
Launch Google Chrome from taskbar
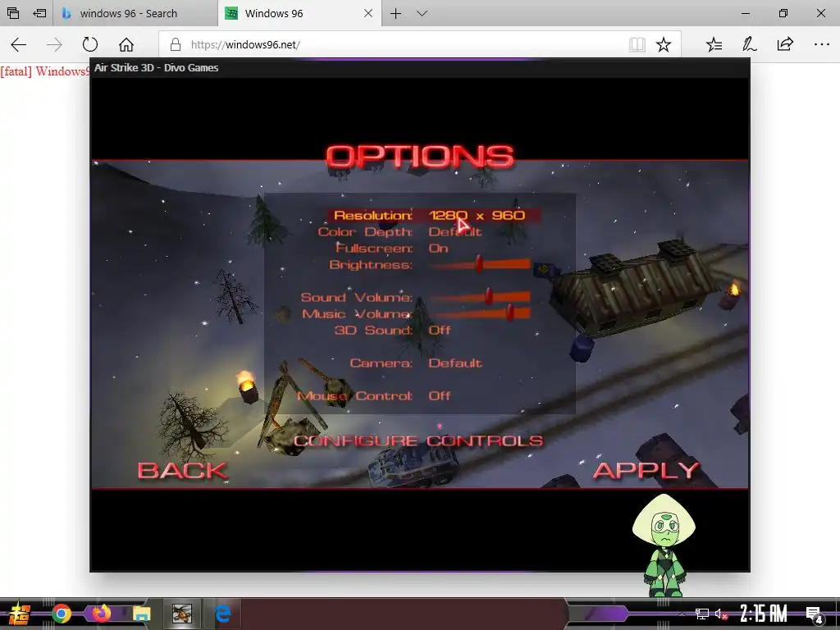coord(62,614)
